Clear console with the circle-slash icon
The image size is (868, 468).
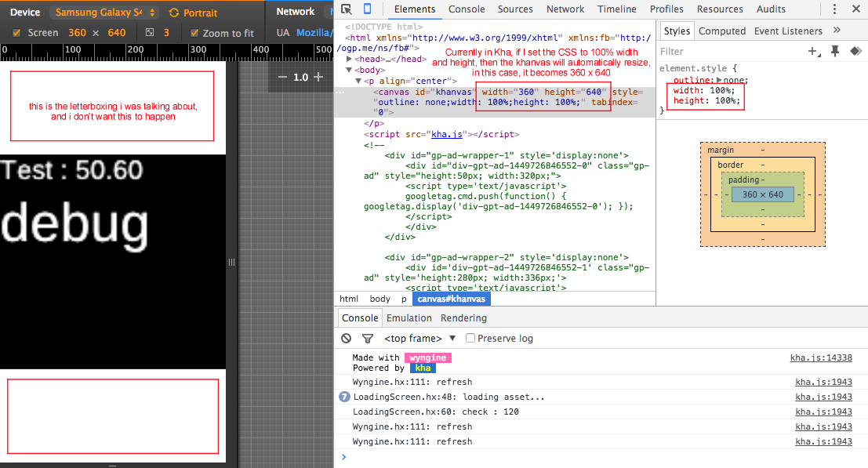[x=347, y=338]
